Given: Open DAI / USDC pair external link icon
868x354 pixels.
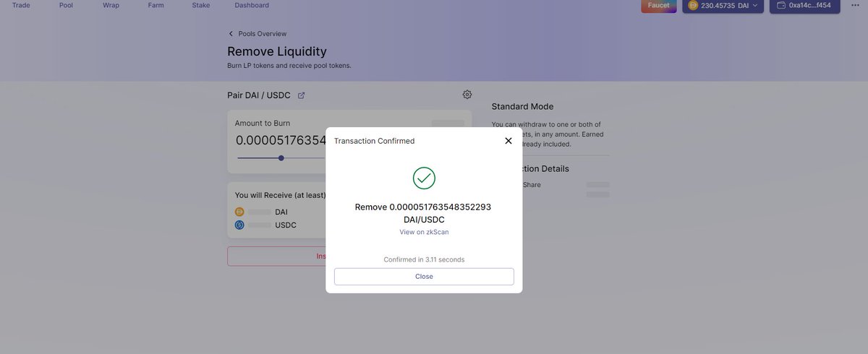Looking at the screenshot, I should click(302, 95).
